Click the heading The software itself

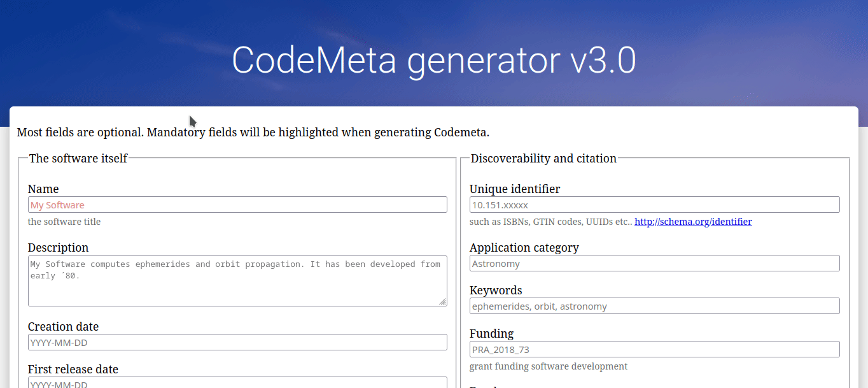(78, 158)
